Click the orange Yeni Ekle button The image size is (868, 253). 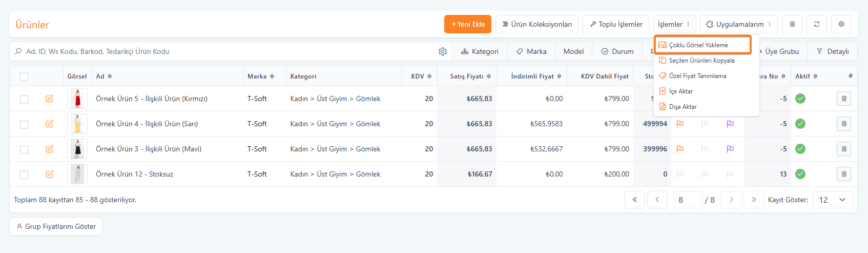(x=467, y=24)
